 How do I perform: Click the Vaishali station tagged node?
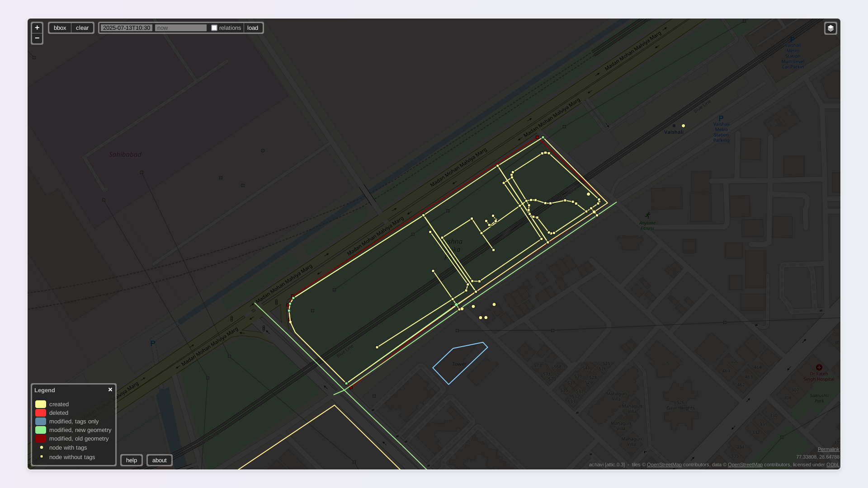(x=684, y=126)
